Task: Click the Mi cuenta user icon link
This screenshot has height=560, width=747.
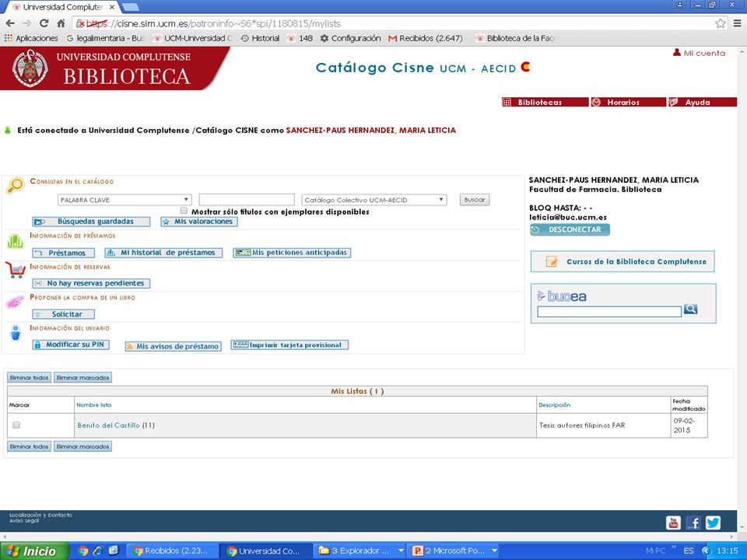Action: [699, 53]
